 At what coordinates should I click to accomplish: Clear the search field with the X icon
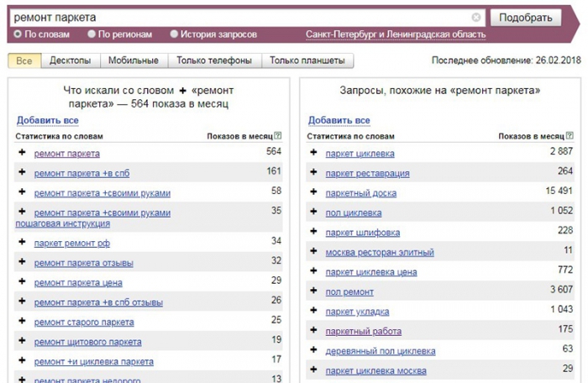(476, 18)
